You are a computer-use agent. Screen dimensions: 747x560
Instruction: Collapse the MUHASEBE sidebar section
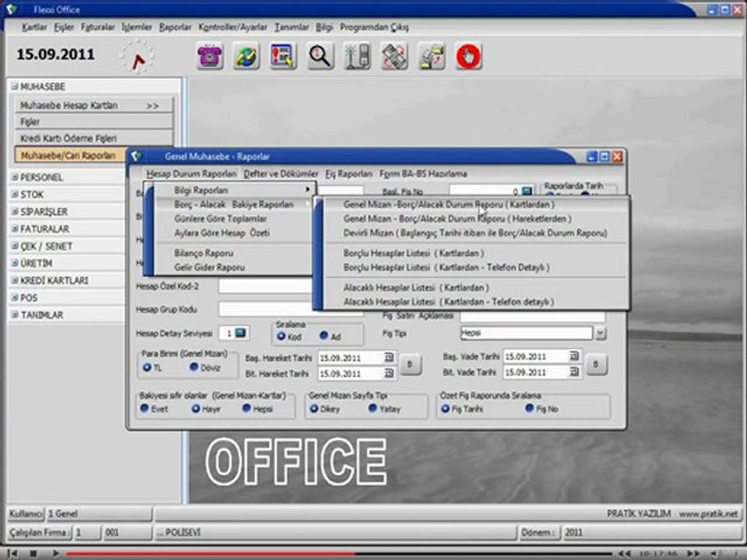click(x=15, y=86)
